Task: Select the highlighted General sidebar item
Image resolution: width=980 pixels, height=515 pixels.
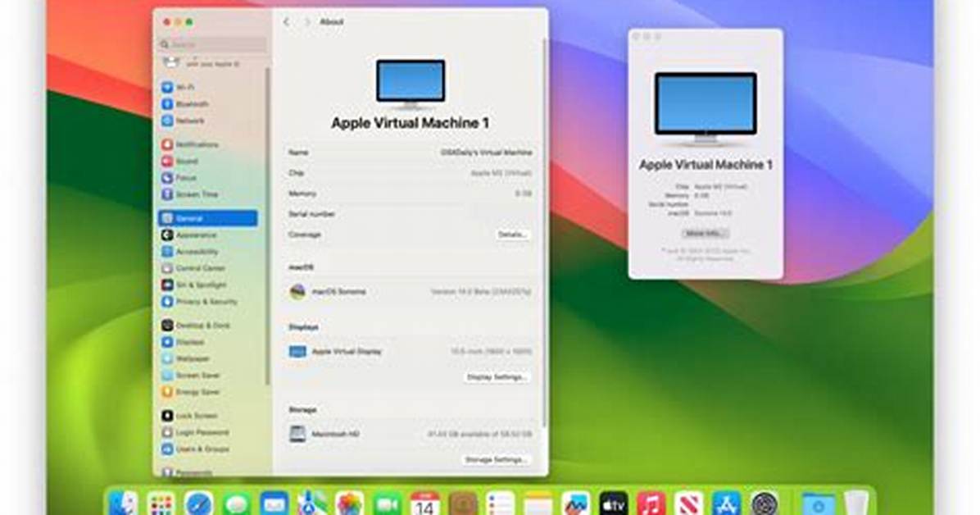Action: 208,218
